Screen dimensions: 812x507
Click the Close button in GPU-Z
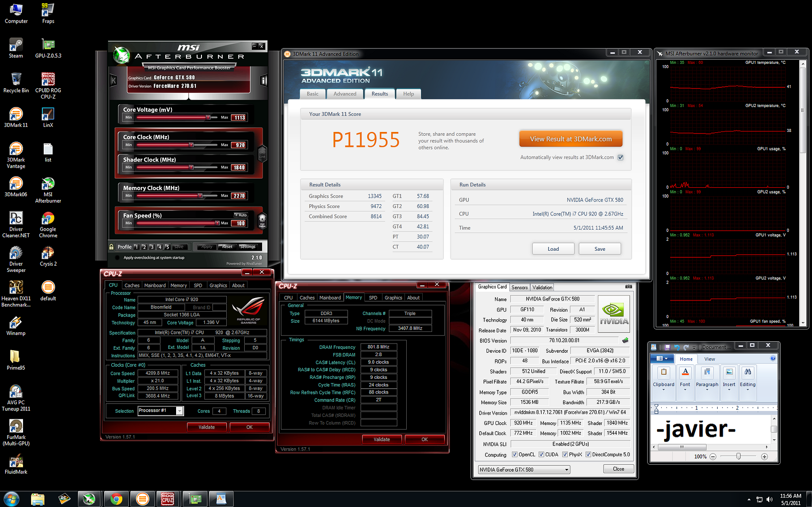(x=619, y=469)
